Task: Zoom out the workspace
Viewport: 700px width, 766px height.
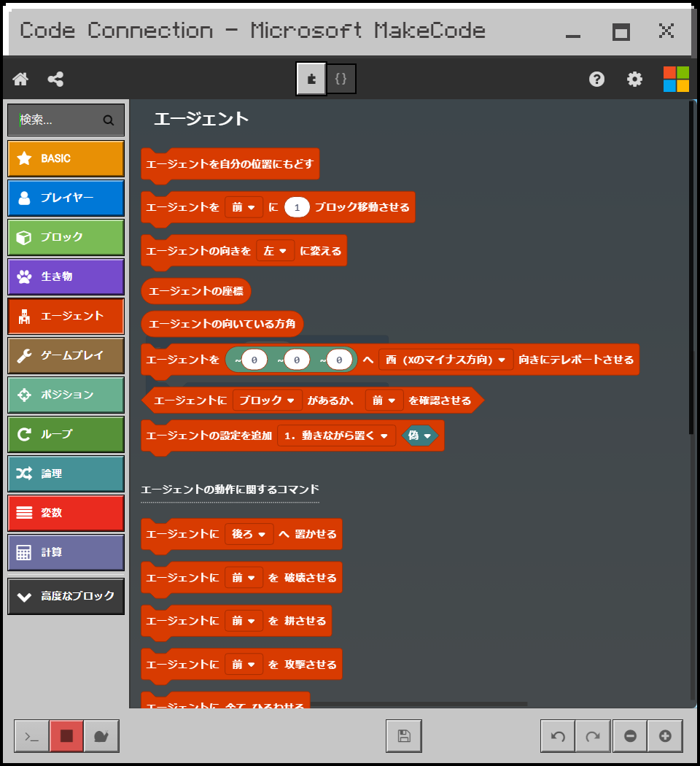Action: tap(630, 736)
